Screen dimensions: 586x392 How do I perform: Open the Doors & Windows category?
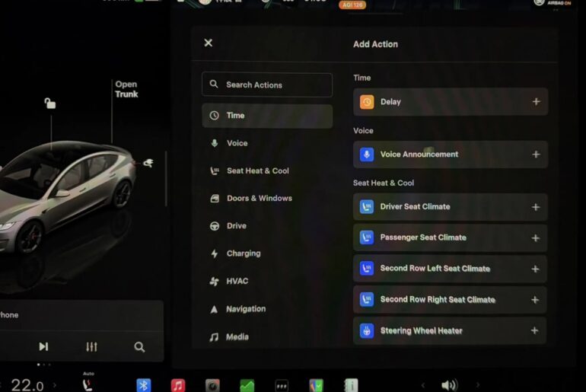(x=267, y=199)
